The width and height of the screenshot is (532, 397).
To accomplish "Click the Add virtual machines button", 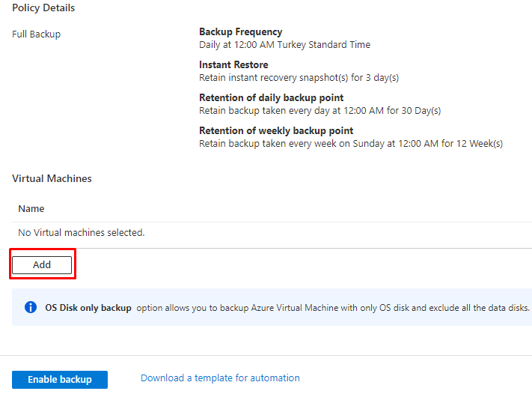I will point(42,265).
